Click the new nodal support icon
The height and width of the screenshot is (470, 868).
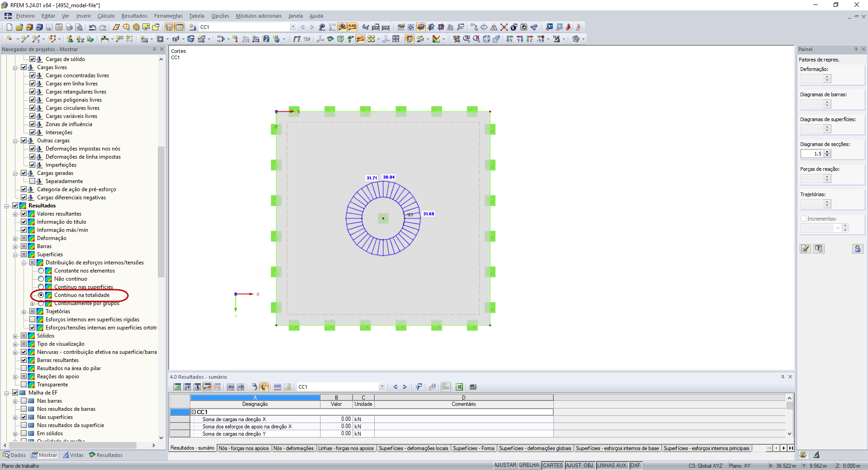click(x=70, y=39)
